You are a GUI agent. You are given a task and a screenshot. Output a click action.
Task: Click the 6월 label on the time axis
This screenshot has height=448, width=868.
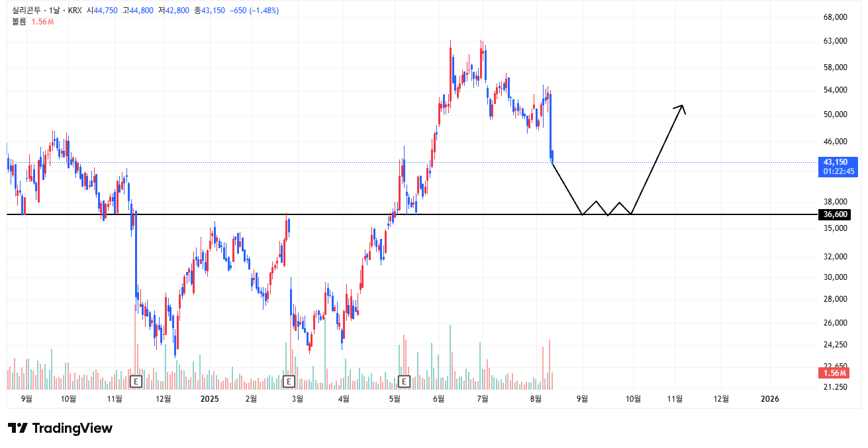point(438,398)
